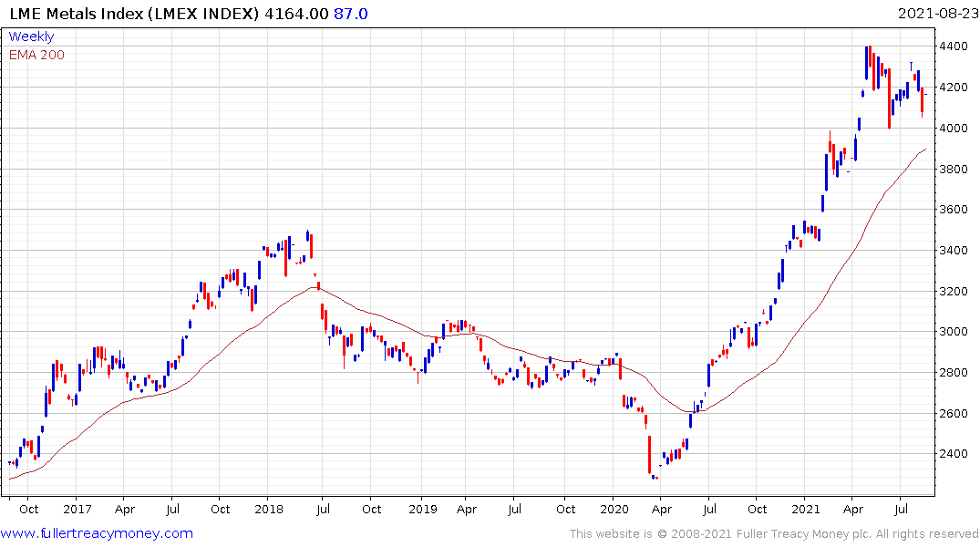Click the 2600 y-axis label
This screenshot has height=547, width=980.
point(954,413)
